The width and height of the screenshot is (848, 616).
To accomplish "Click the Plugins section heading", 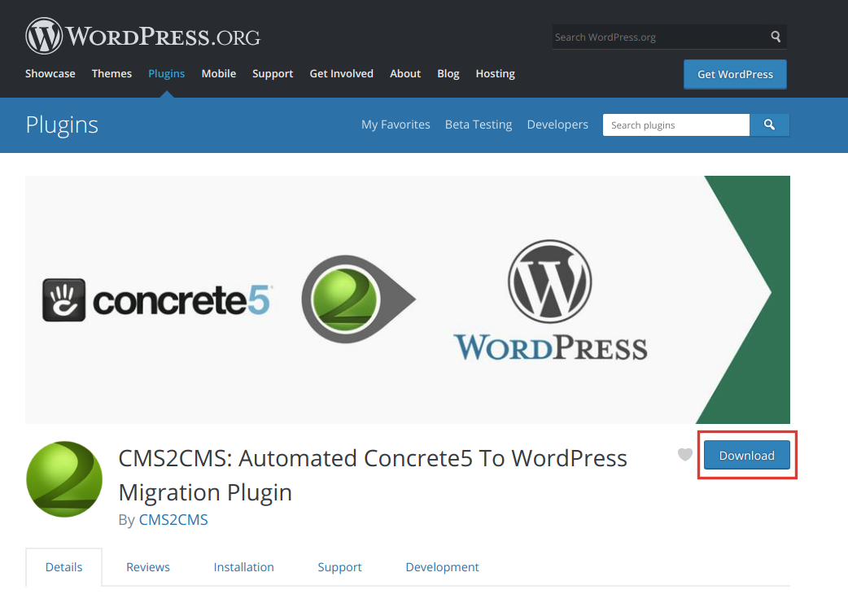I will (x=62, y=125).
